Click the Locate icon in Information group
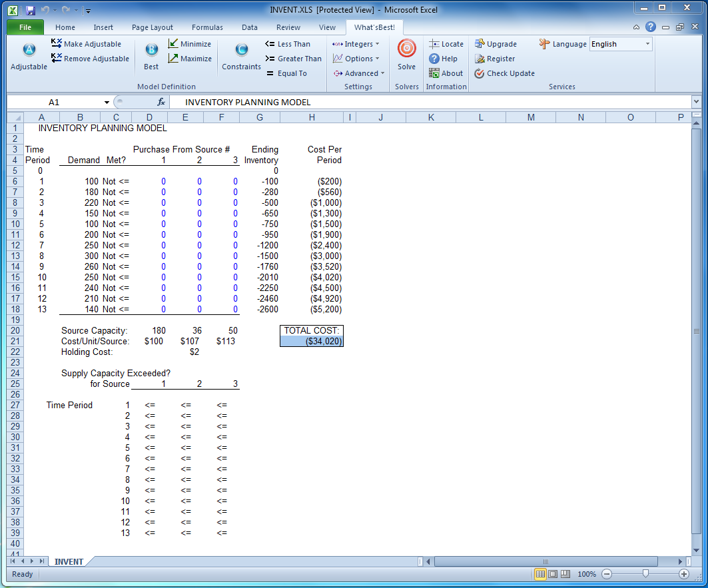This screenshot has width=708, height=588. 435,44
